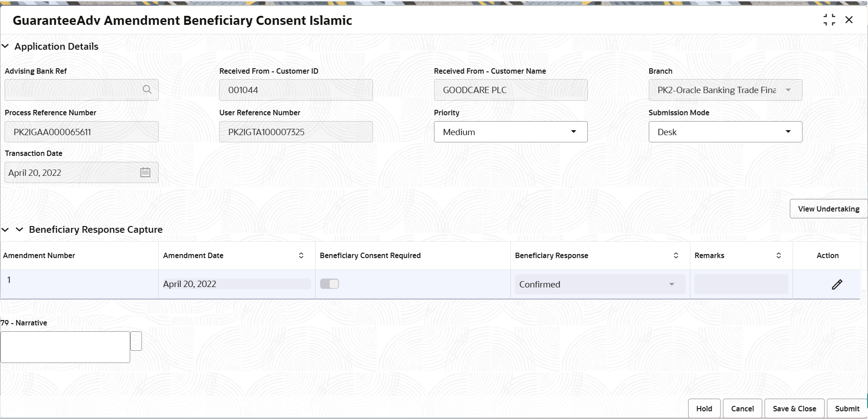Click the Action column header
The image size is (868, 419).
(827, 255)
